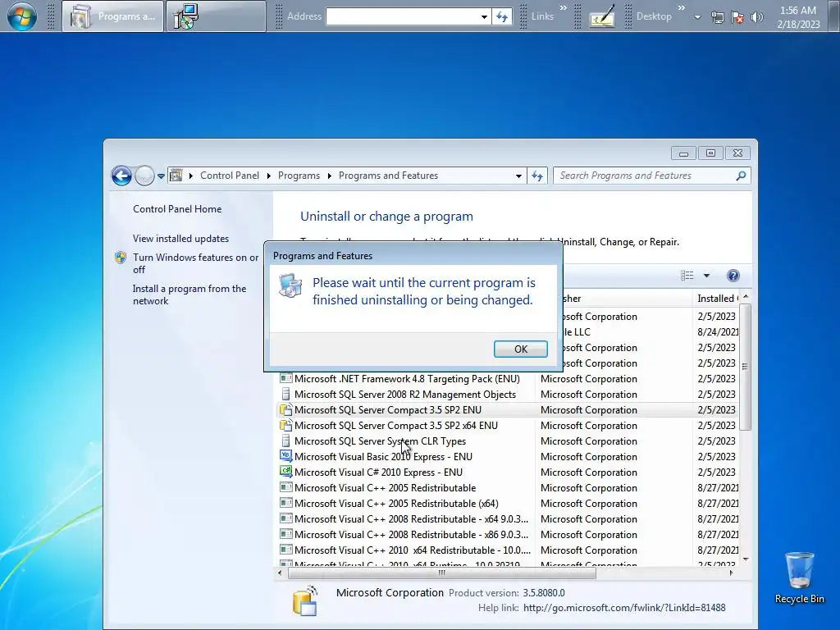
Task: Open the recent pages dropdown arrow
Action: tap(161, 176)
